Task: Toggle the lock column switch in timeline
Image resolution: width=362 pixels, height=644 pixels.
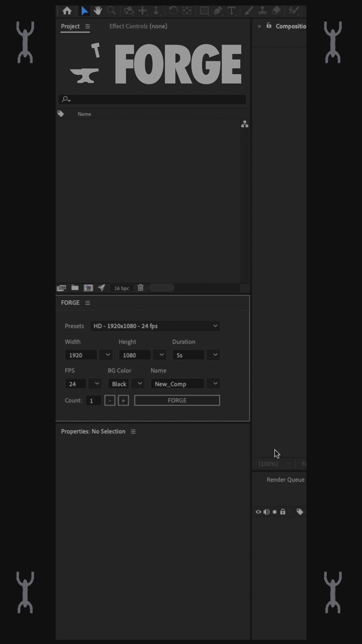Action: 283,512
